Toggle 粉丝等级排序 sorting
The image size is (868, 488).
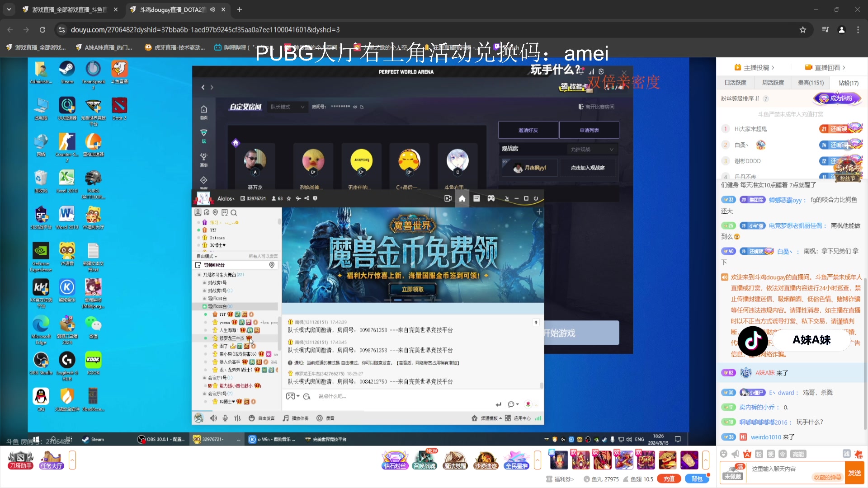point(740,99)
